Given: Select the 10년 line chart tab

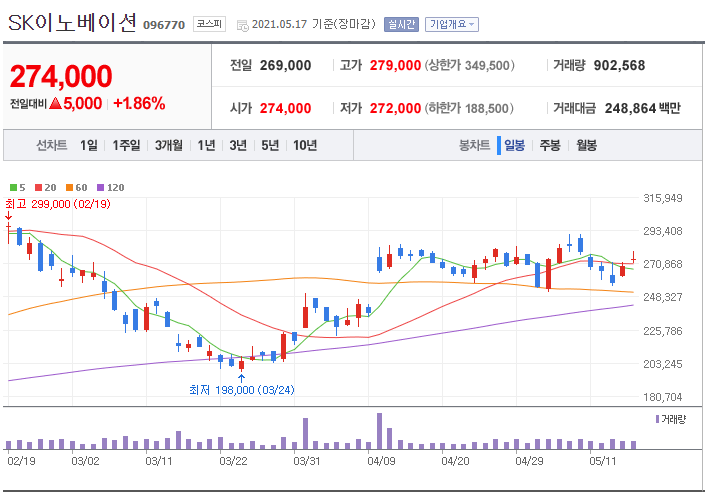Looking at the screenshot, I should pyautogui.click(x=305, y=145).
